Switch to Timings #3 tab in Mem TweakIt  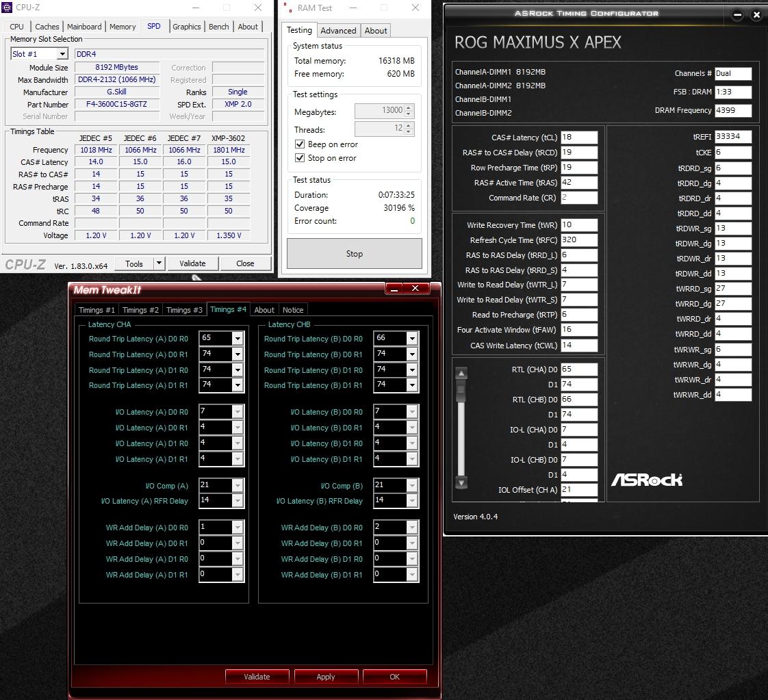click(x=184, y=310)
